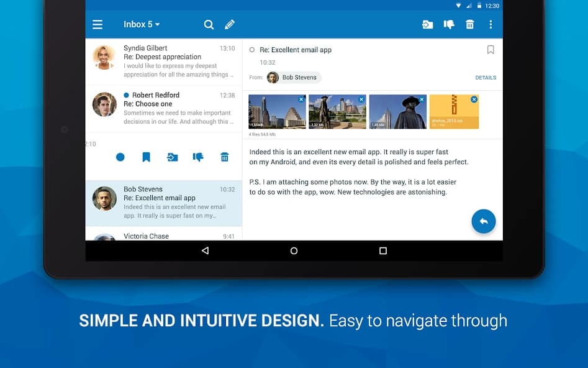Search the inbox with the magnifier icon
Viewport: 588px width, 368px height.
209,24
